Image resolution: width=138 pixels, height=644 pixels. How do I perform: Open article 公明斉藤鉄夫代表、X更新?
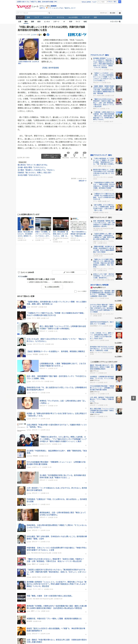(x=63, y=365)
